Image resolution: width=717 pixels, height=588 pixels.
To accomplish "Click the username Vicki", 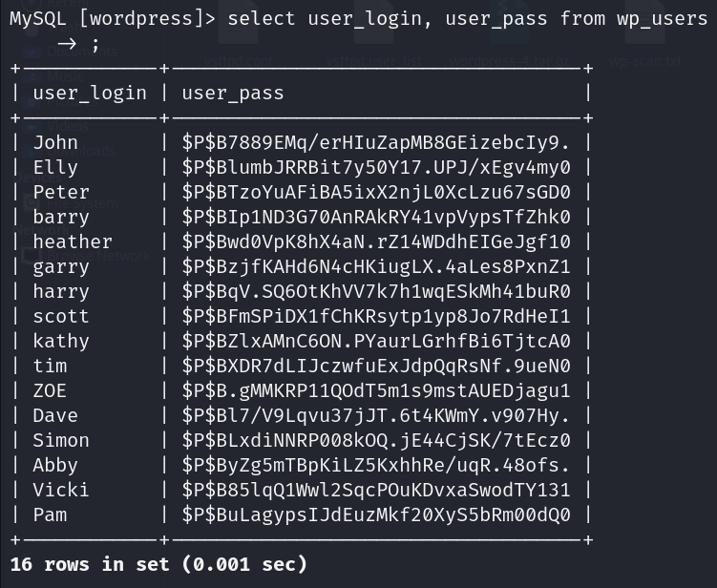I will pyautogui.click(x=61, y=490).
